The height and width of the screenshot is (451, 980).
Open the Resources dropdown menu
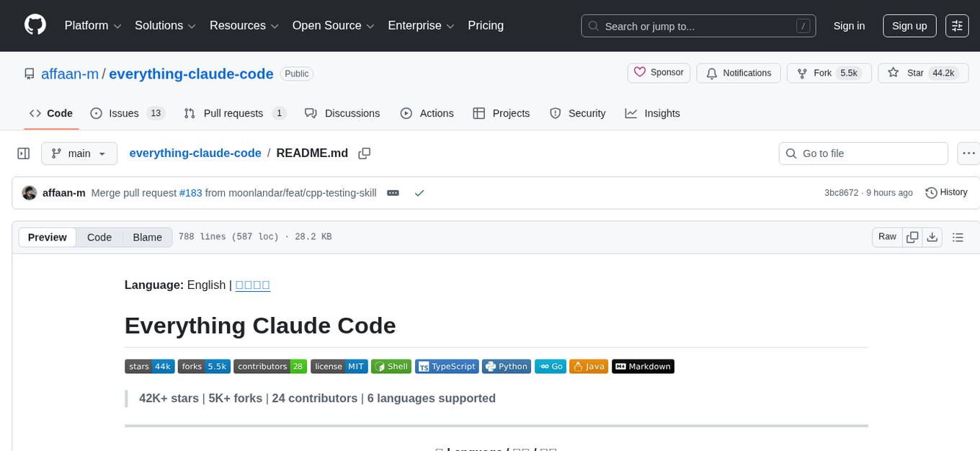pyautogui.click(x=244, y=25)
